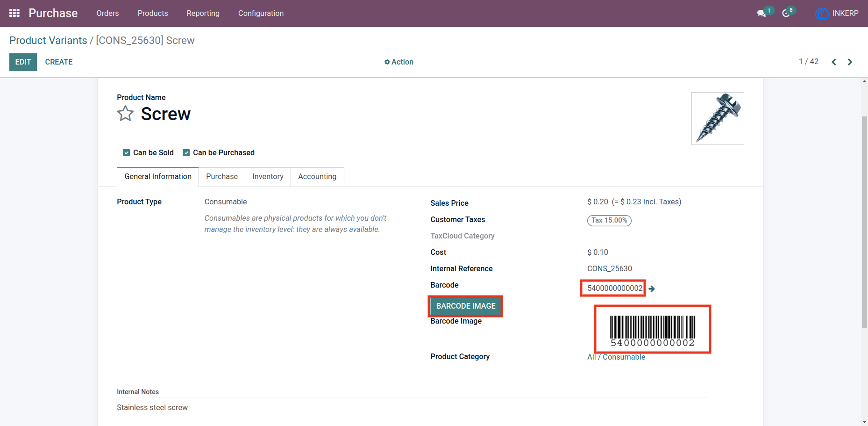Click the BARCODE IMAGE button
The width and height of the screenshot is (868, 426).
pyautogui.click(x=466, y=306)
